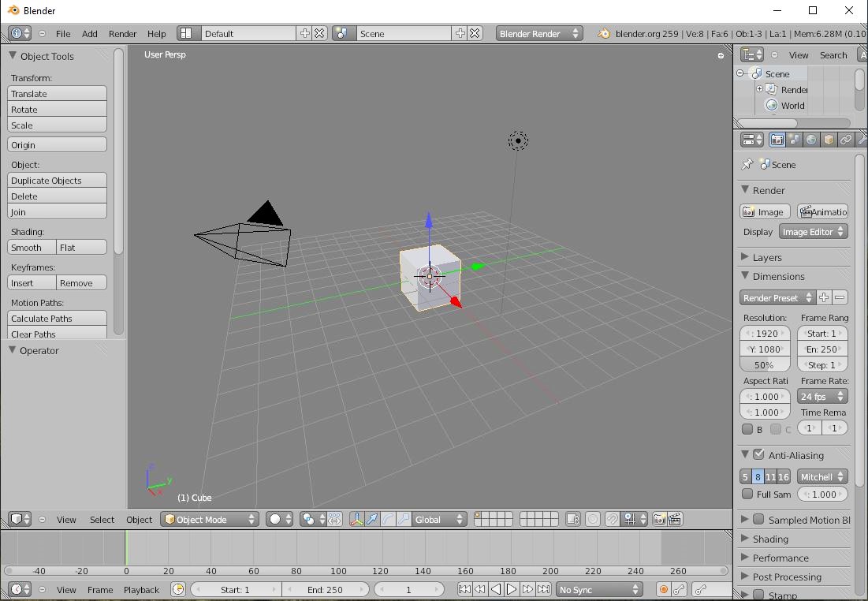Open the Global orientation dropdown

(438, 519)
